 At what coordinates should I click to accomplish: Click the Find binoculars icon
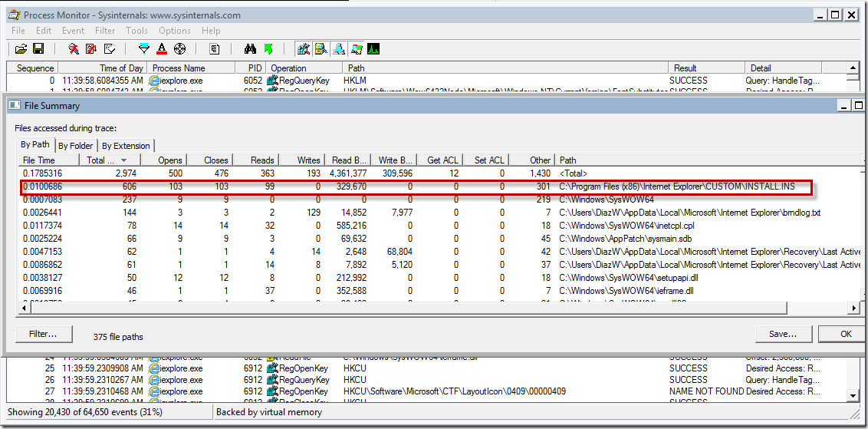pyautogui.click(x=250, y=49)
